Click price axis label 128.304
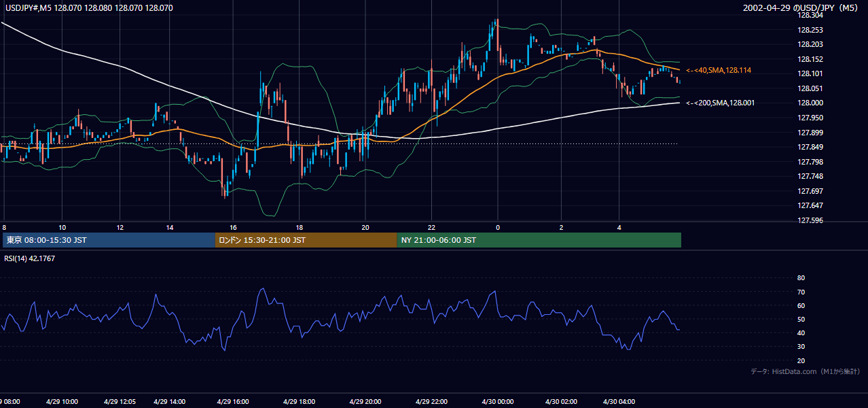Viewport: 868px width, 408px height. coord(811,16)
